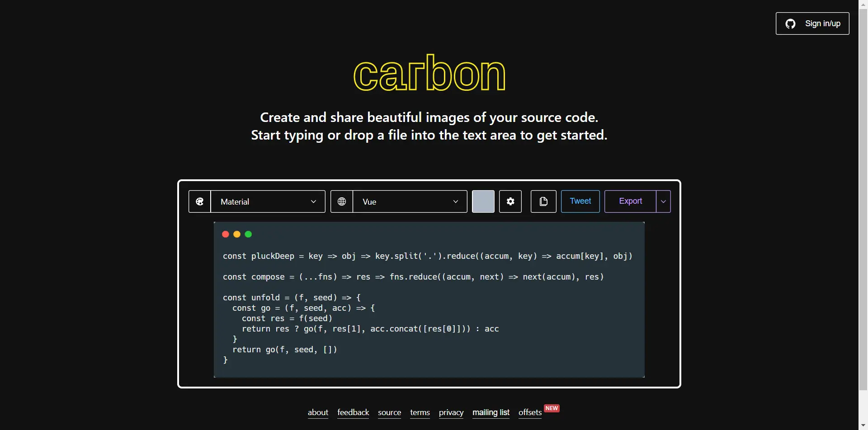
Task: Click the Export button
Action: coord(631,201)
